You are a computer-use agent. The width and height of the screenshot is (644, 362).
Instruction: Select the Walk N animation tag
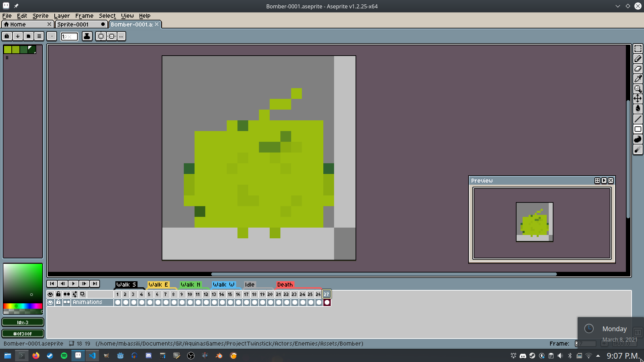(190, 285)
